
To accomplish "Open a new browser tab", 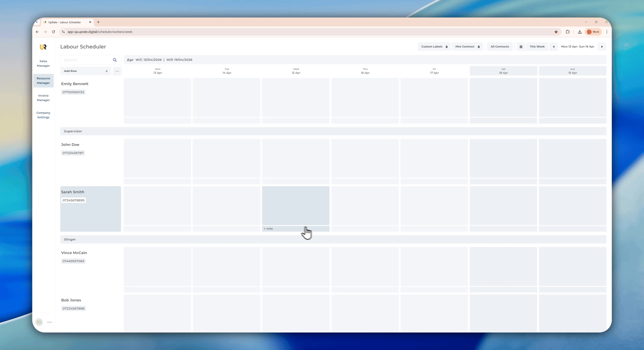I will point(98,22).
